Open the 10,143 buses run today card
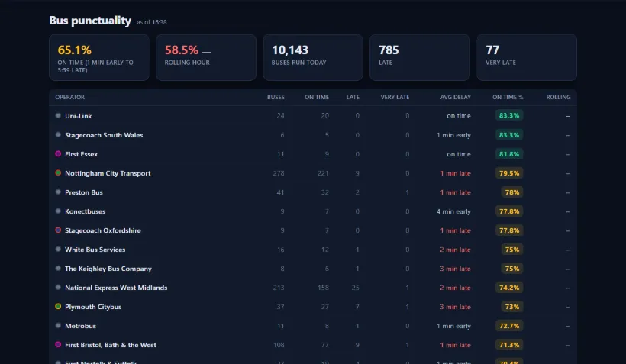Viewport: 626px width, 364px height. 313,57
